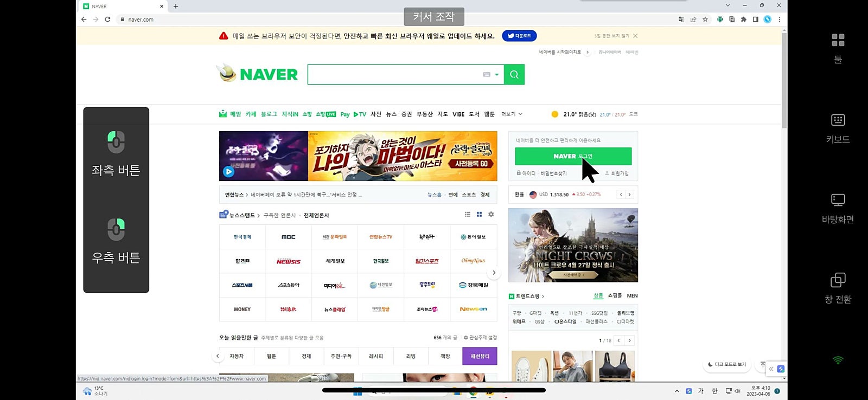Click the 사전등록 GO banner button

[x=471, y=164]
